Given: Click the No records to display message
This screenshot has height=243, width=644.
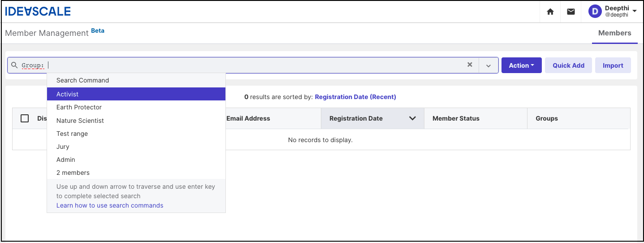Looking at the screenshot, I should coord(320,140).
